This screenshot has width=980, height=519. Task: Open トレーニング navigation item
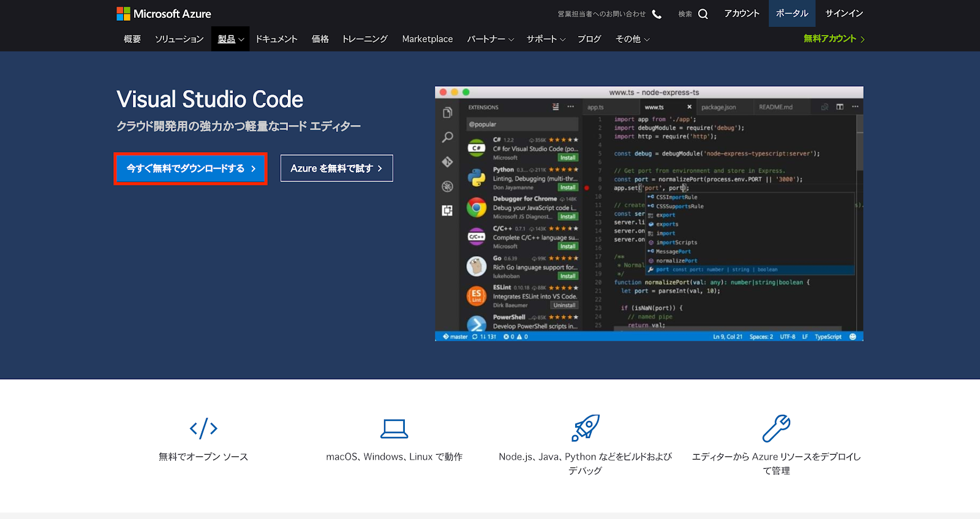[365, 39]
